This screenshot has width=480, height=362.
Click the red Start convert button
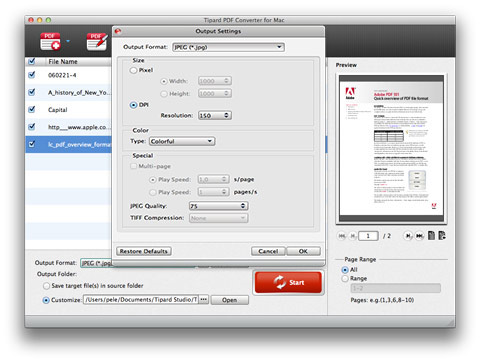click(288, 282)
